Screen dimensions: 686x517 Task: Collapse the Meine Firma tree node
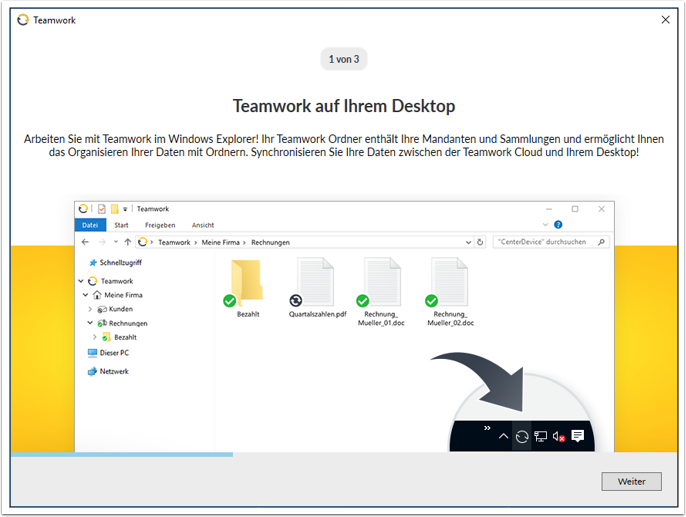pyautogui.click(x=86, y=295)
